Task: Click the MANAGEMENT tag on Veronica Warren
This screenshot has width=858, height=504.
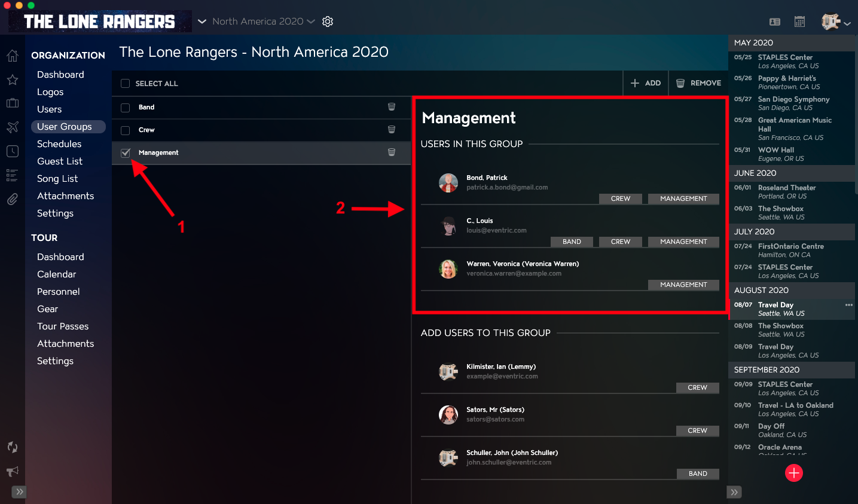Action: pos(683,285)
